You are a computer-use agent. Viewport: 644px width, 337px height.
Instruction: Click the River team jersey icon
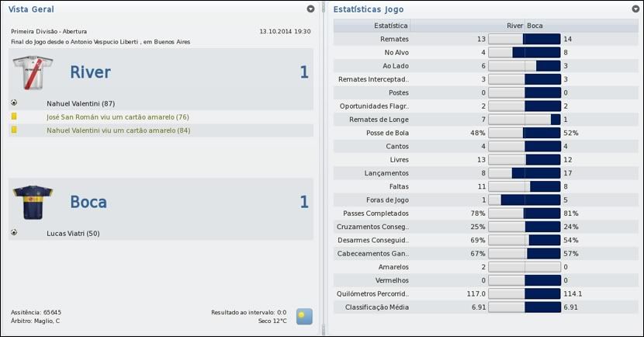[x=32, y=74]
